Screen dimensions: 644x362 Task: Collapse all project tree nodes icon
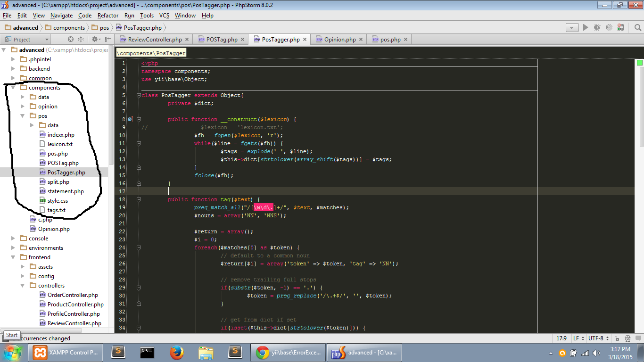coord(81,40)
